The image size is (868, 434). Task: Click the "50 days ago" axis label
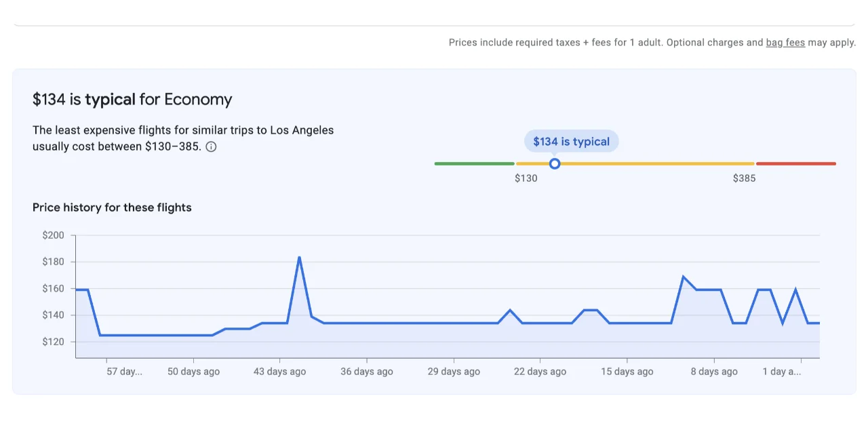193,372
